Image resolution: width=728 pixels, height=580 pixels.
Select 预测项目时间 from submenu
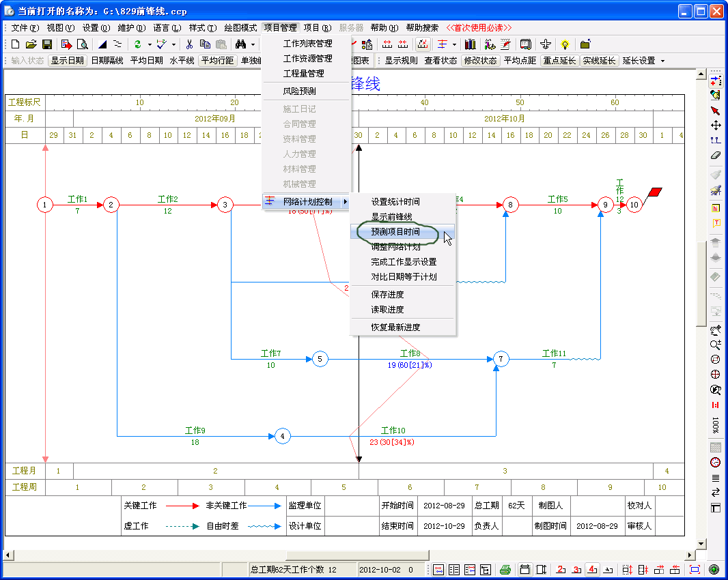[x=395, y=232]
